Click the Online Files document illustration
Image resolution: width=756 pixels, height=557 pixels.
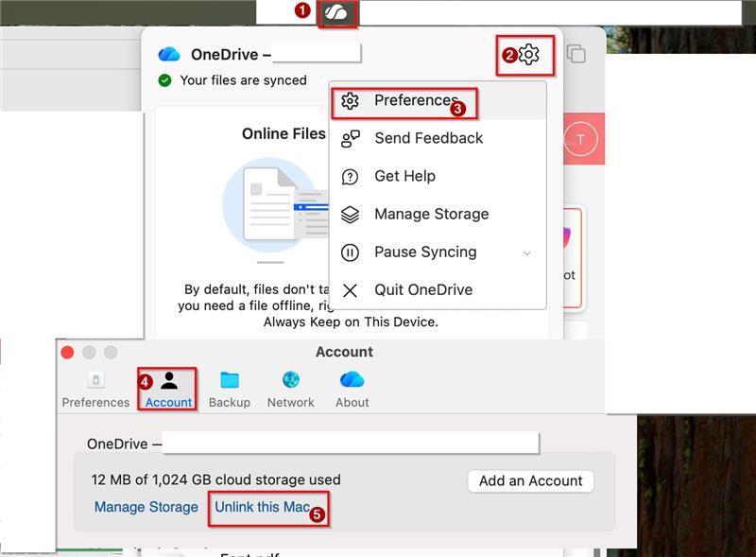point(275,205)
